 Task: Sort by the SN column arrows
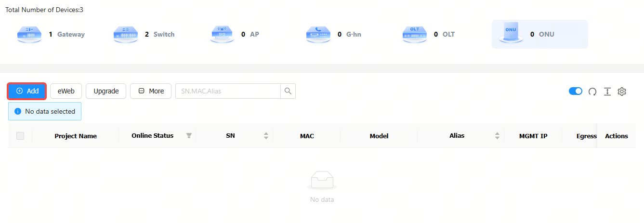pyautogui.click(x=266, y=136)
